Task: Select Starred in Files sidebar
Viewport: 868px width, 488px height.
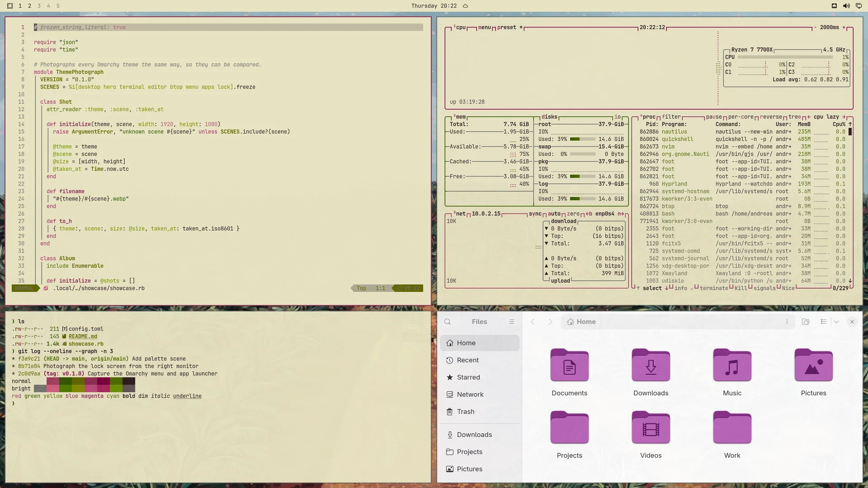Action: [479, 377]
